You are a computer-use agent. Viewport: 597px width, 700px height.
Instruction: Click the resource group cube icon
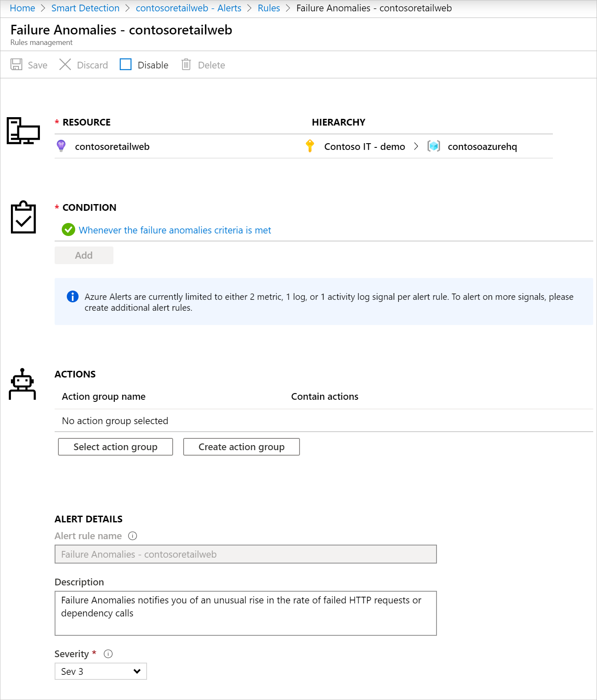(x=434, y=146)
